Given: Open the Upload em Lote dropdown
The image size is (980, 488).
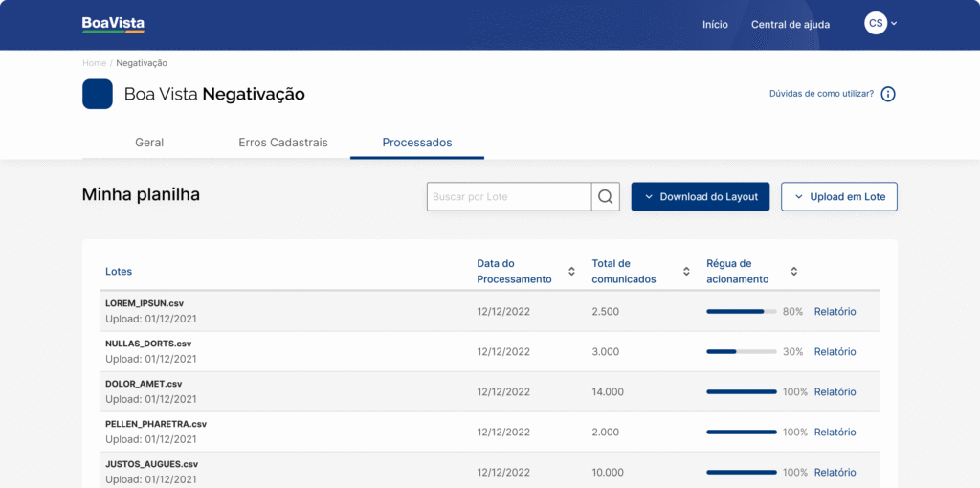Looking at the screenshot, I should click(x=838, y=197).
